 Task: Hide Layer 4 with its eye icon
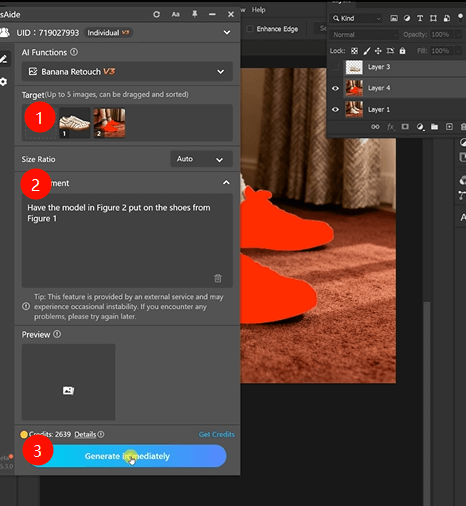click(335, 88)
